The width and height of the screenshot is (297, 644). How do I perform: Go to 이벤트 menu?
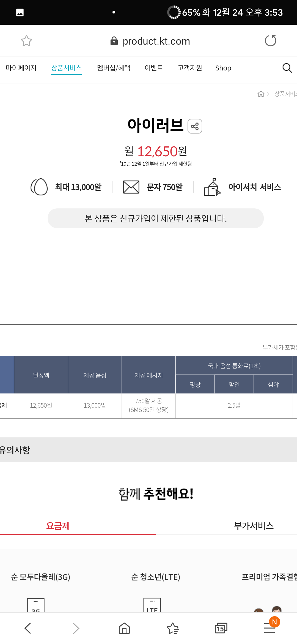coord(154,68)
